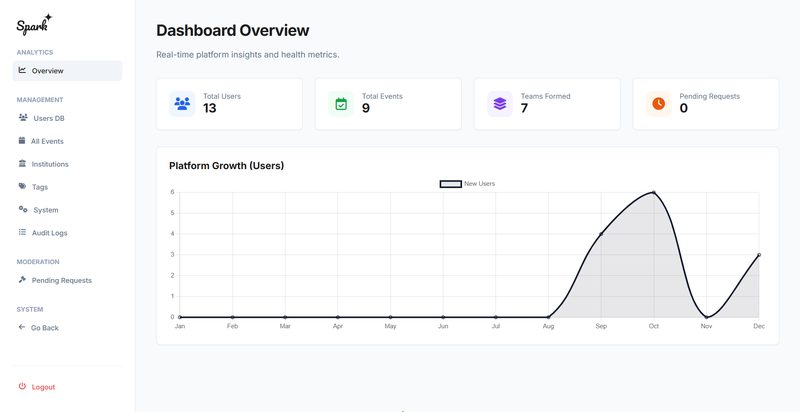
Task: Click the Logout button
Action: pos(43,387)
